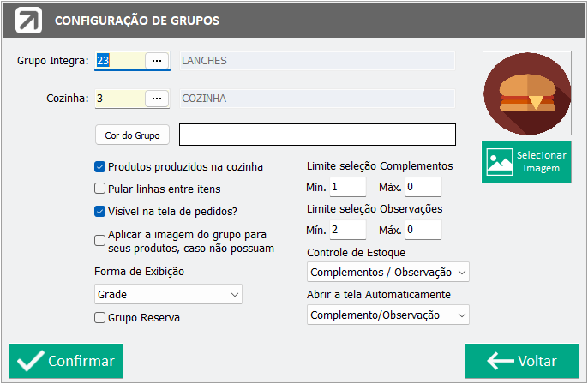The image size is (588, 384).
Task: Click the Cor do Grupo button
Action: [x=132, y=135]
